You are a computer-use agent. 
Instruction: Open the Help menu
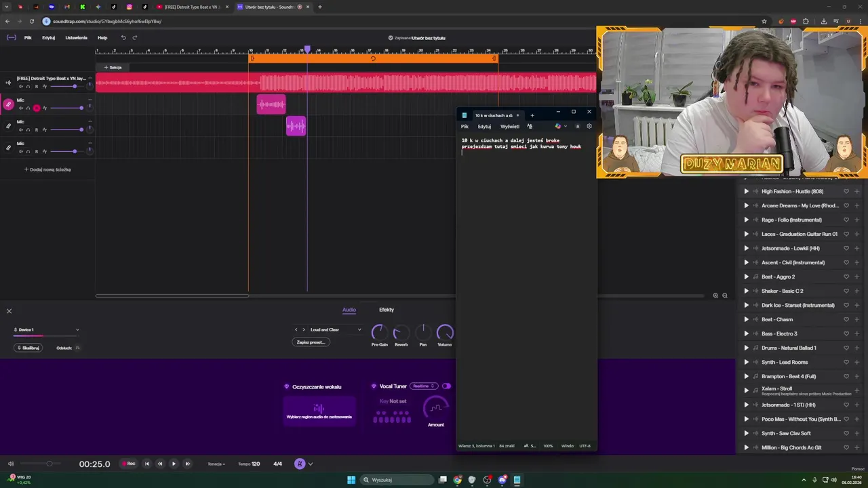102,38
